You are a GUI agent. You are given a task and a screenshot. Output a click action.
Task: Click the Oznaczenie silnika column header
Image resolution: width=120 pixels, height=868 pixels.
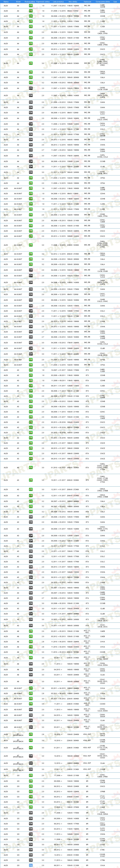click(103, 2)
